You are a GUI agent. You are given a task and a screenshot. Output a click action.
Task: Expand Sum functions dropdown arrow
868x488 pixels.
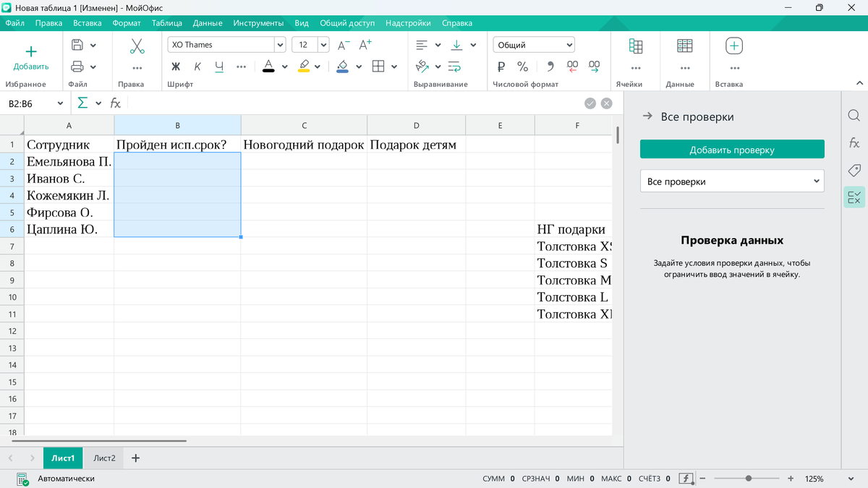98,103
